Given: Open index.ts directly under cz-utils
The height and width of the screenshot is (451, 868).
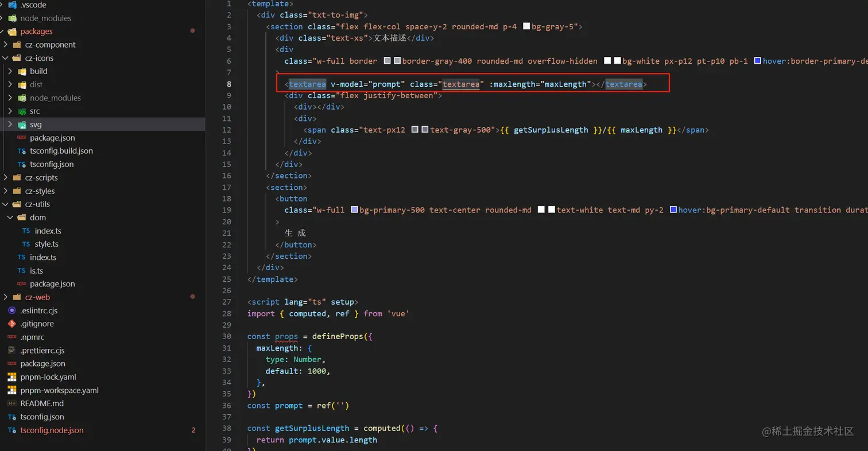Looking at the screenshot, I should coord(102,257).
